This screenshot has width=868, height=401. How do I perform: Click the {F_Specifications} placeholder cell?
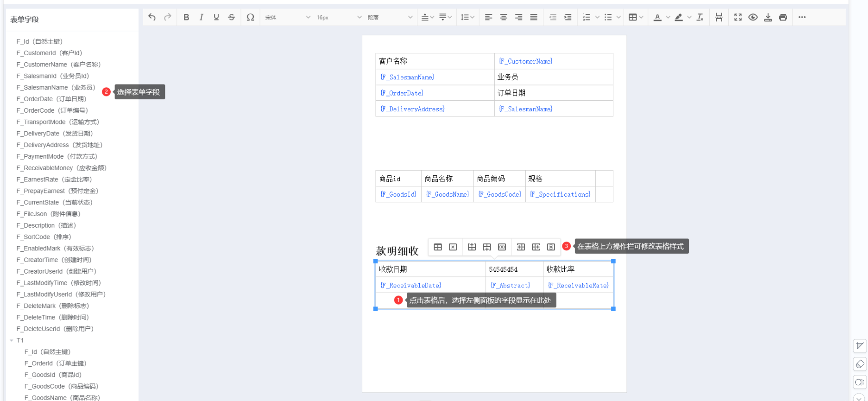560,194
